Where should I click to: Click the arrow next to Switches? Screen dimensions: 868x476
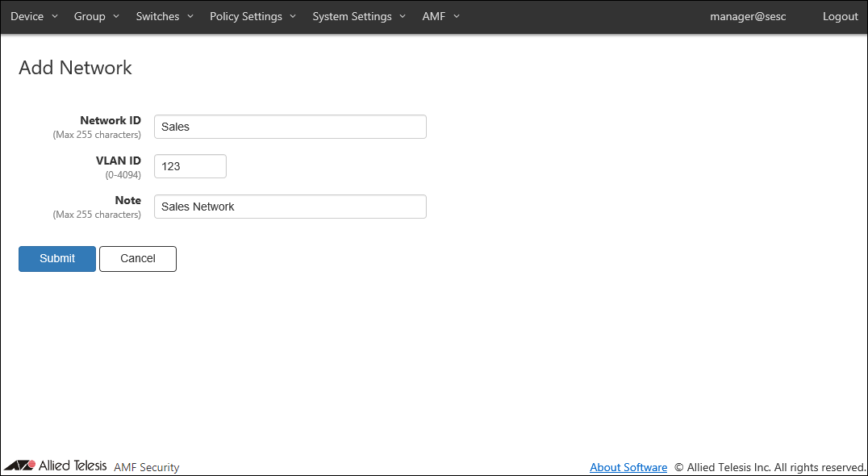point(190,16)
